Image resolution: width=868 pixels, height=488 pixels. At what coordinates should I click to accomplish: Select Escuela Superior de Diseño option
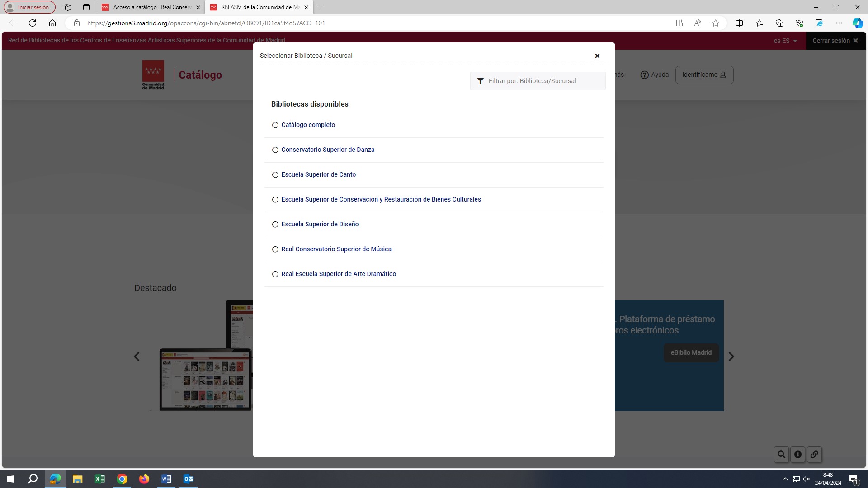click(275, 225)
